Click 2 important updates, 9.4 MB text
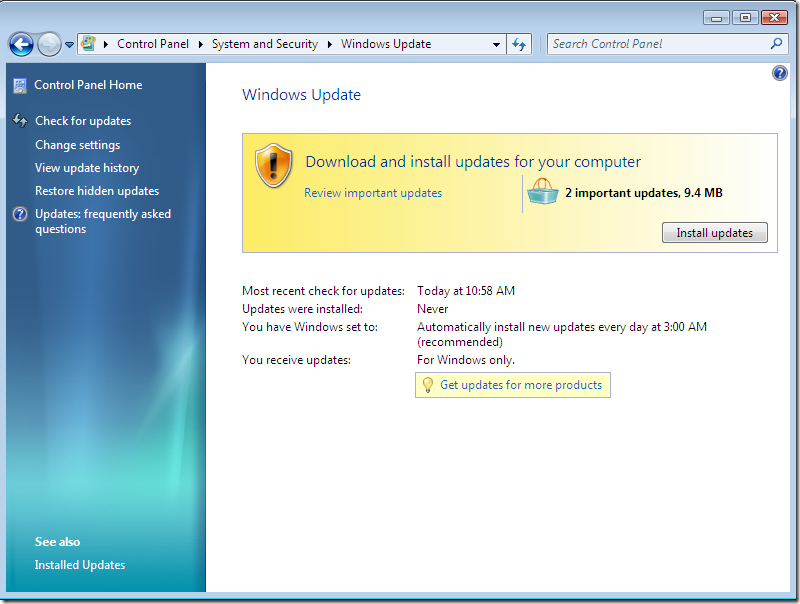 [x=643, y=193]
